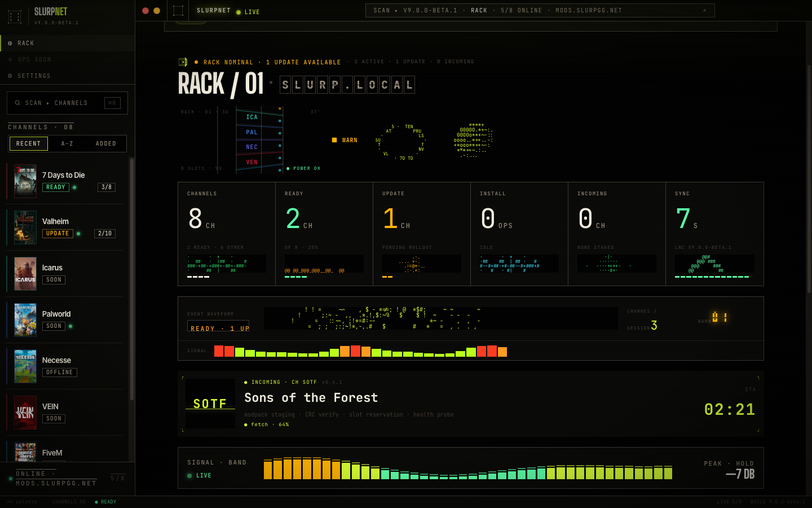Image resolution: width=812 pixels, height=508 pixels.
Task: Click the READY · 1 UP event label
Action: [x=219, y=326]
